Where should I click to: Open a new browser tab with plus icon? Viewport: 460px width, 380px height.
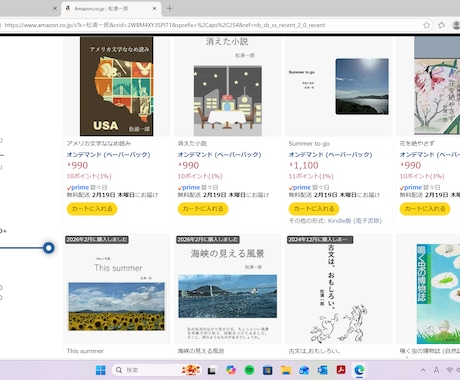point(169,8)
